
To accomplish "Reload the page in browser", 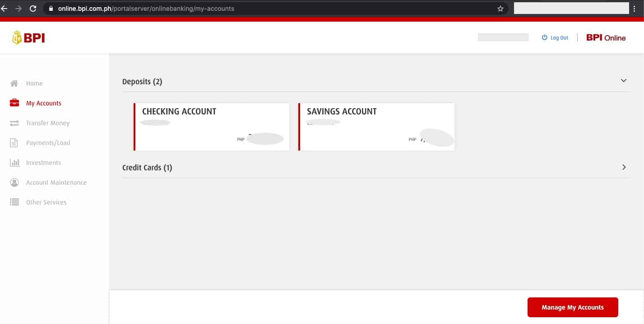I will tap(32, 9).
